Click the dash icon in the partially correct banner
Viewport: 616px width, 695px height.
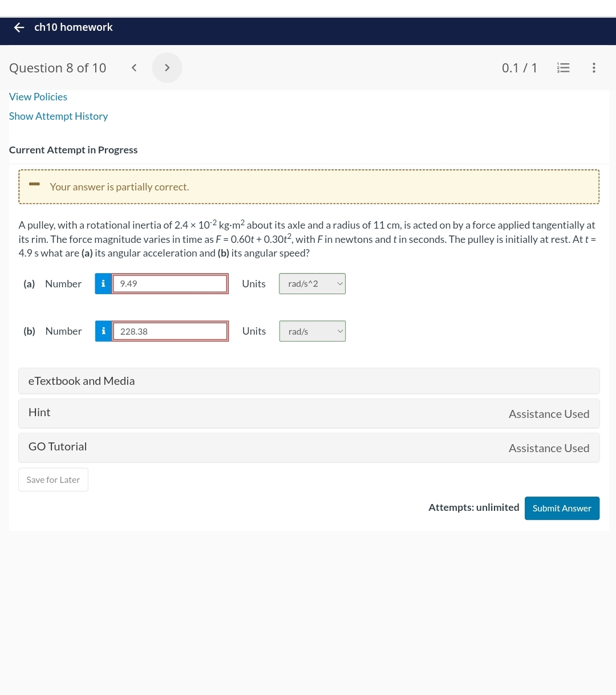tap(34, 184)
